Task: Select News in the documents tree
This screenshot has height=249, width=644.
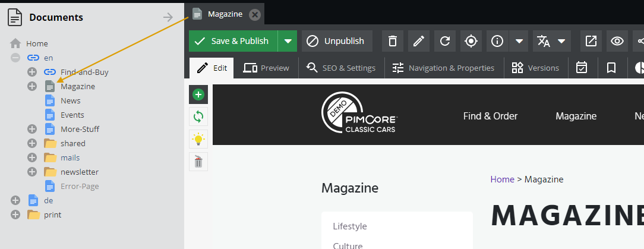Action: click(71, 100)
